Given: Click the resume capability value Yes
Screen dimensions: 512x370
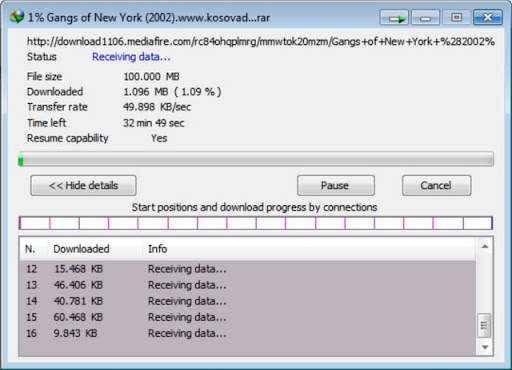Looking at the screenshot, I should coord(159,138).
